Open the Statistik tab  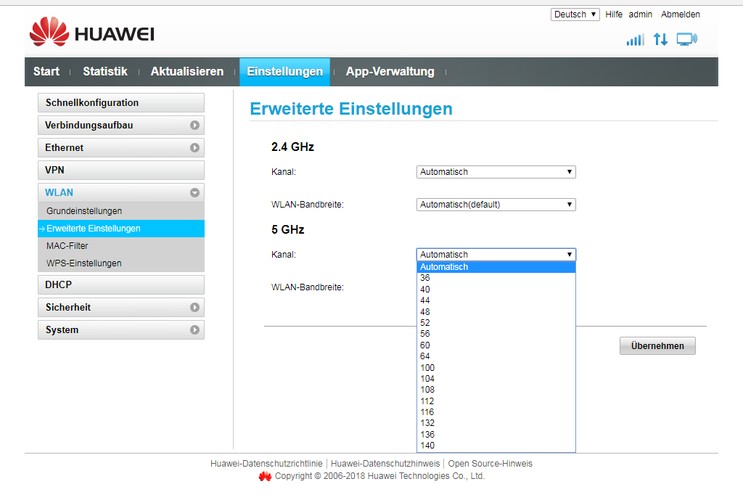coord(105,72)
